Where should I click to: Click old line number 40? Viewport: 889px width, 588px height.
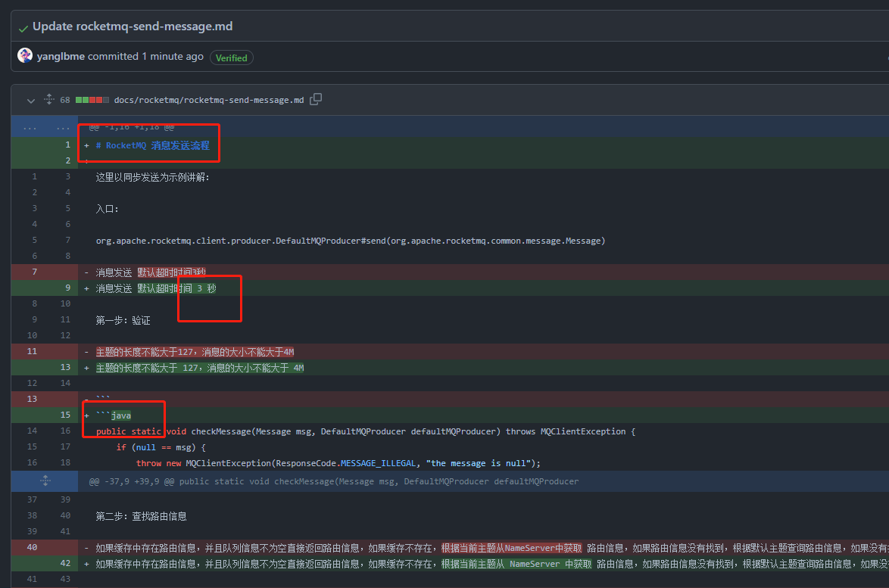point(32,547)
